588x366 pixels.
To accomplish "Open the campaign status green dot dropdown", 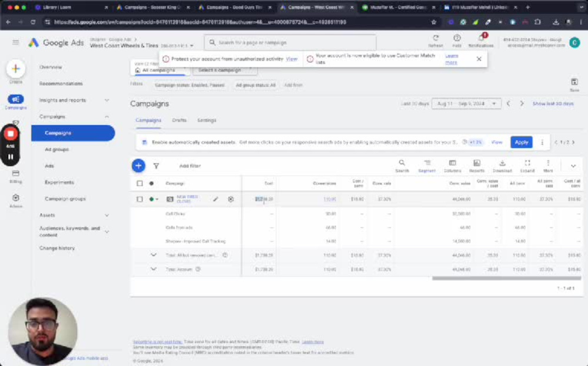I will [x=153, y=199].
